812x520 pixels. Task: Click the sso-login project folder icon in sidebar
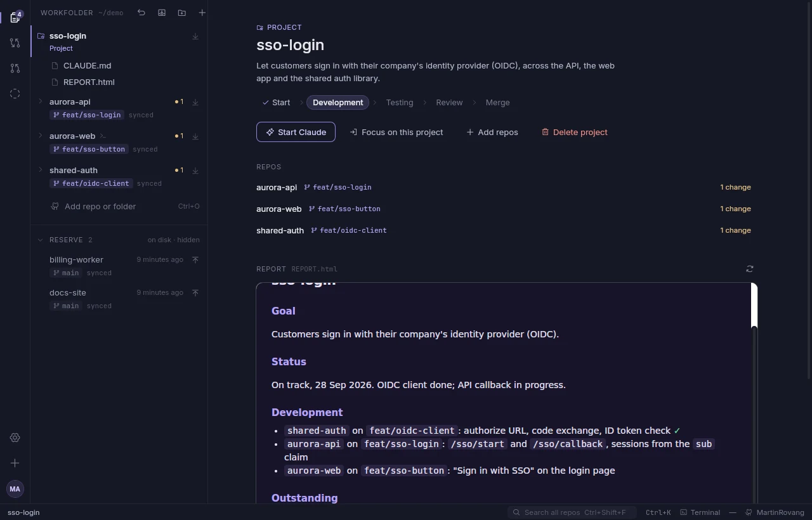pyautogui.click(x=41, y=36)
